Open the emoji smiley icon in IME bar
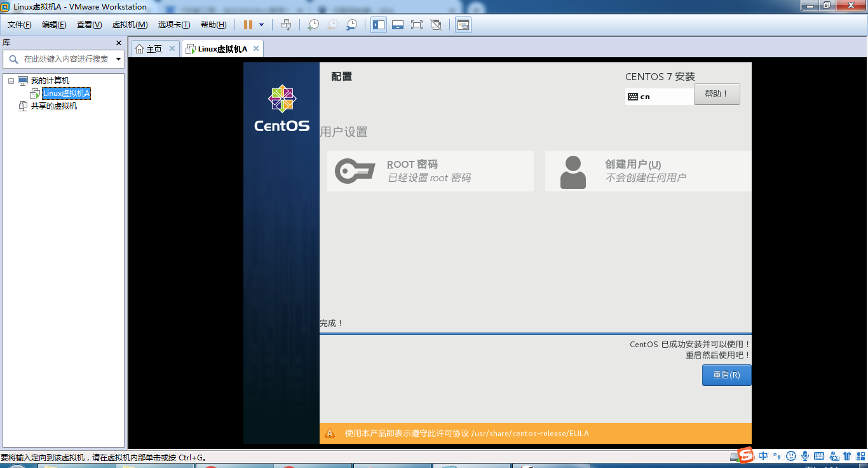This screenshot has width=868, height=468. click(791, 456)
